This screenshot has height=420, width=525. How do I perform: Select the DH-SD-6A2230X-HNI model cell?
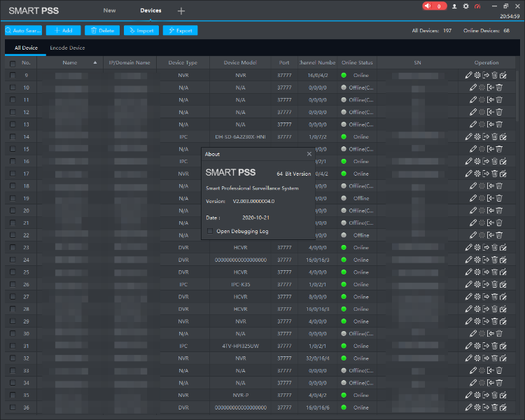(240, 136)
